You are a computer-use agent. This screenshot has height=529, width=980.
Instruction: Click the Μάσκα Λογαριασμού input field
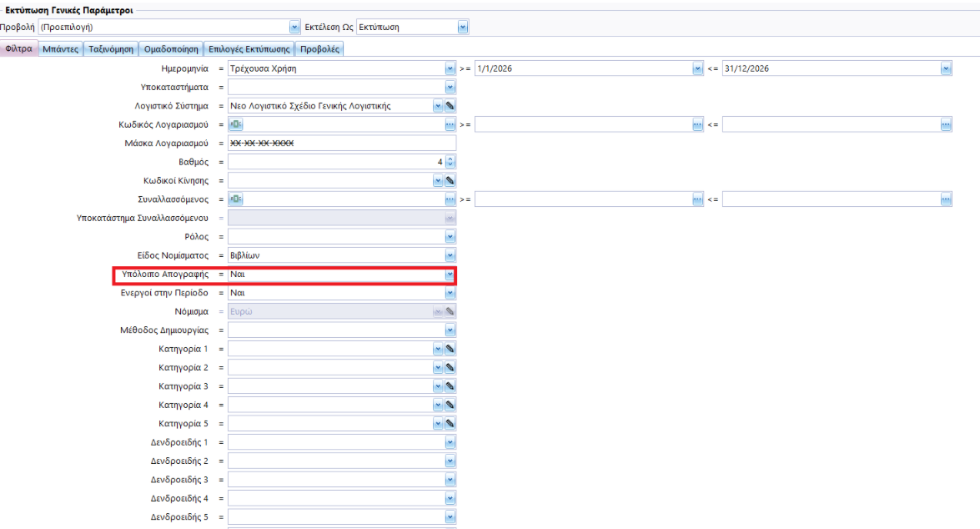342,144
